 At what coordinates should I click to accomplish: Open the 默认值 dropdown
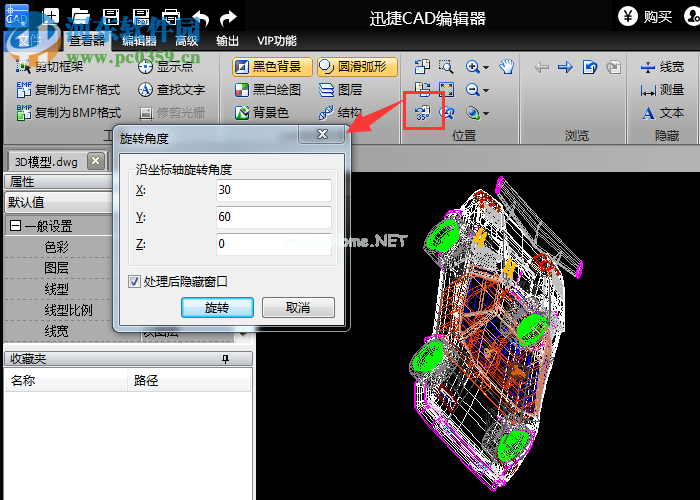[x=59, y=202]
